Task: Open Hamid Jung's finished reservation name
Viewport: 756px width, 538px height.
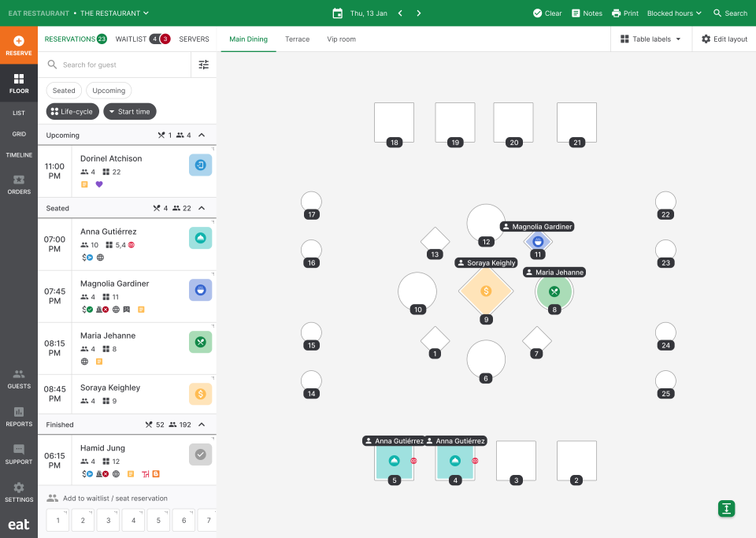Action: 102,448
